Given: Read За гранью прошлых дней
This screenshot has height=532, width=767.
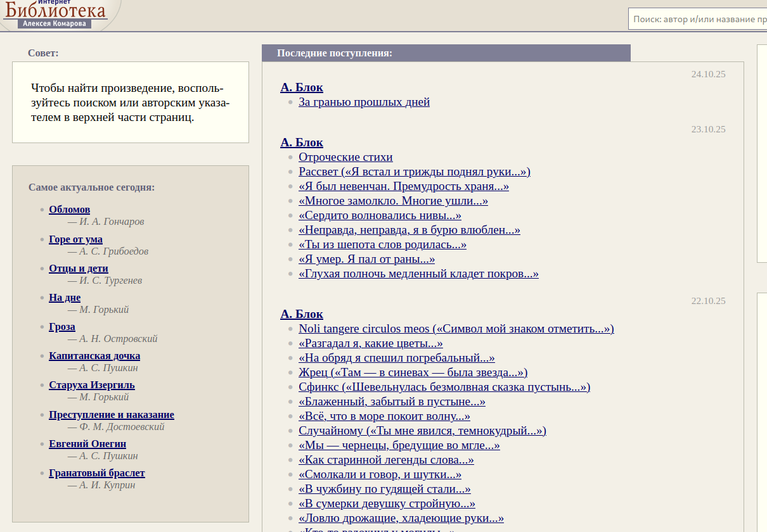Looking at the screenshot, I should coord(364,102).
